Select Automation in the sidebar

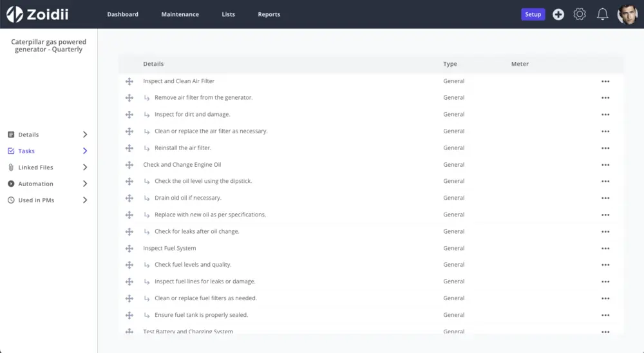35,184
